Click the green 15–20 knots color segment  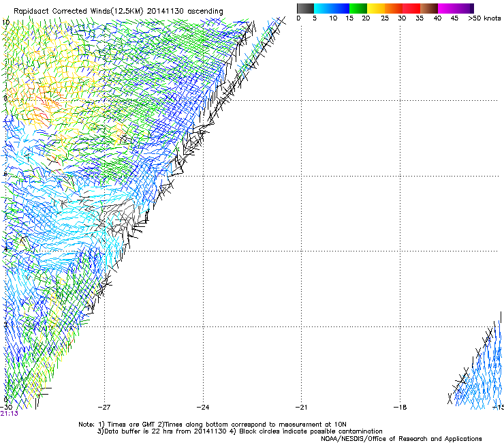click(x=358, y=8)
